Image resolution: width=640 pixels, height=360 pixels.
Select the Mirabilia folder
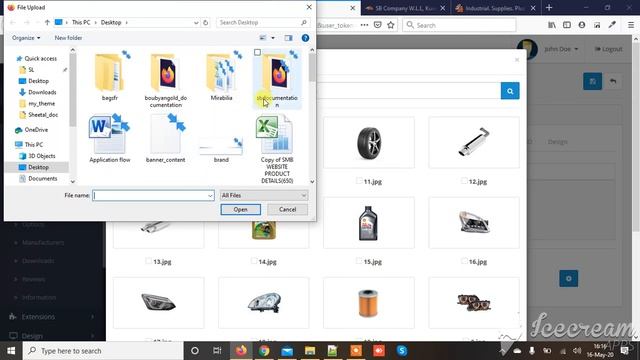point(221,76)
